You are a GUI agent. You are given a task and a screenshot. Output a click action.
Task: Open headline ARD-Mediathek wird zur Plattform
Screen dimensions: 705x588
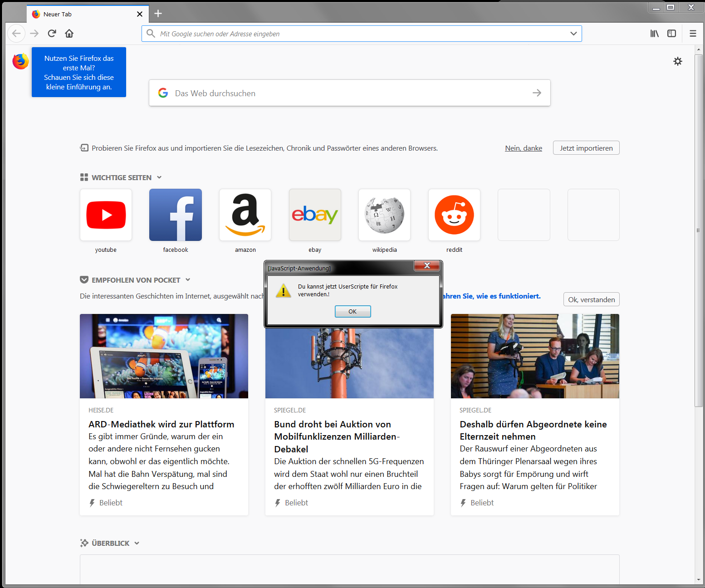pos(162,424)
